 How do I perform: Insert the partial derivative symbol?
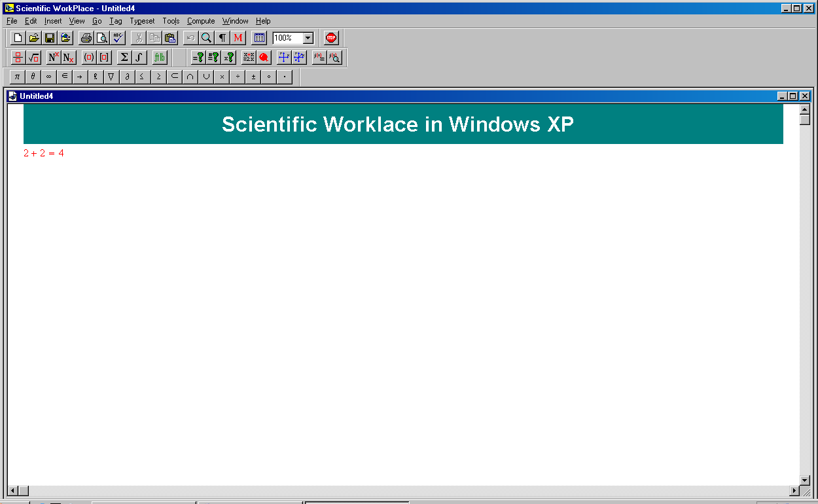127,77
